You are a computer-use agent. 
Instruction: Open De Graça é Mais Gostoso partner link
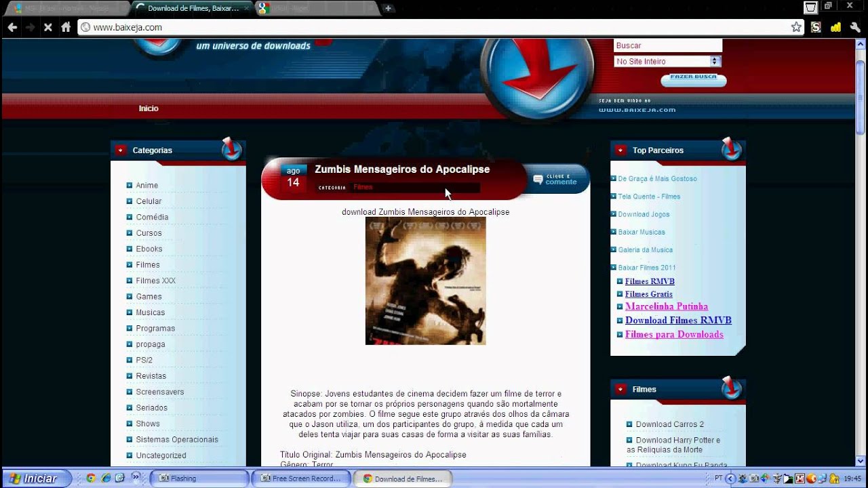[x=657, y=179]
